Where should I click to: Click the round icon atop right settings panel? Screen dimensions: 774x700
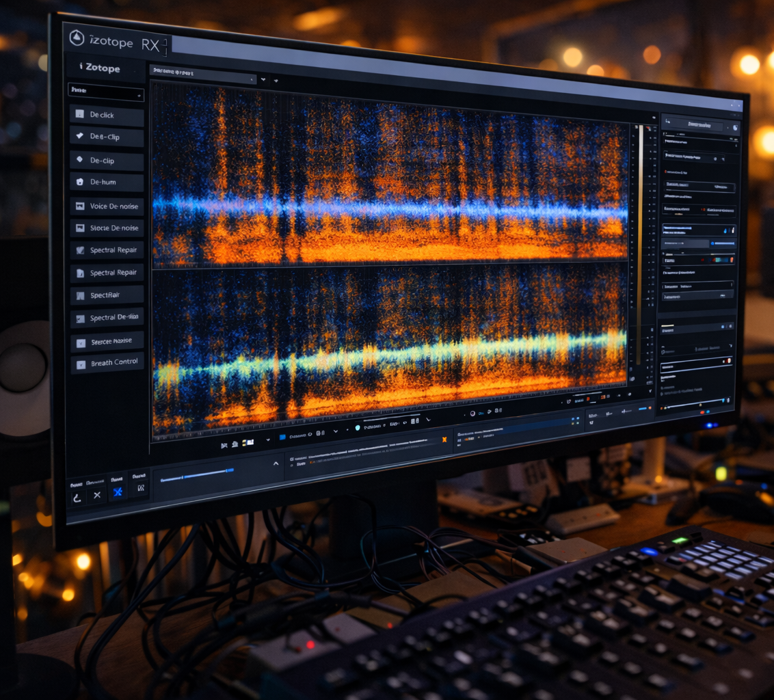pos(735,127)
